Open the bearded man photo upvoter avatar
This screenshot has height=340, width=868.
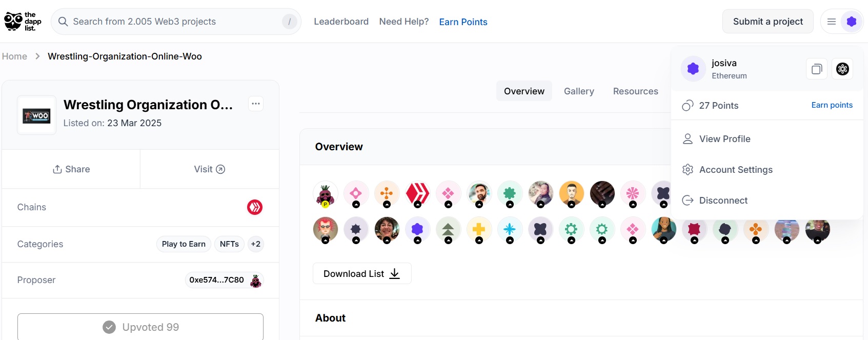[x=479, y=194]
